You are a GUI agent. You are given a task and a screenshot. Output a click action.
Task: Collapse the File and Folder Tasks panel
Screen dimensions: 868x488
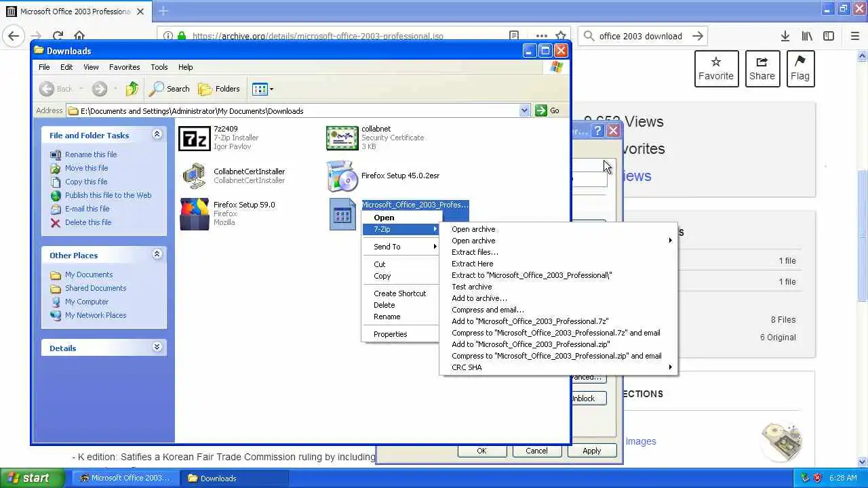(157, 134)
